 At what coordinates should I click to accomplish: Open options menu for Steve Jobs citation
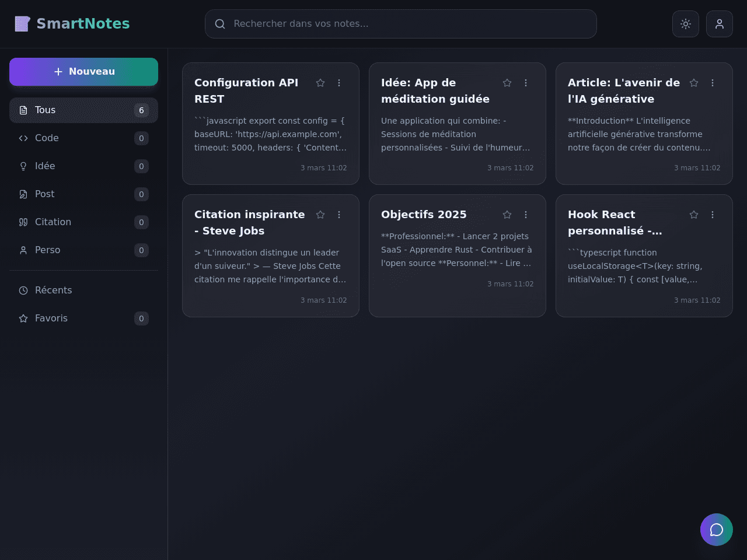[339, 215]
